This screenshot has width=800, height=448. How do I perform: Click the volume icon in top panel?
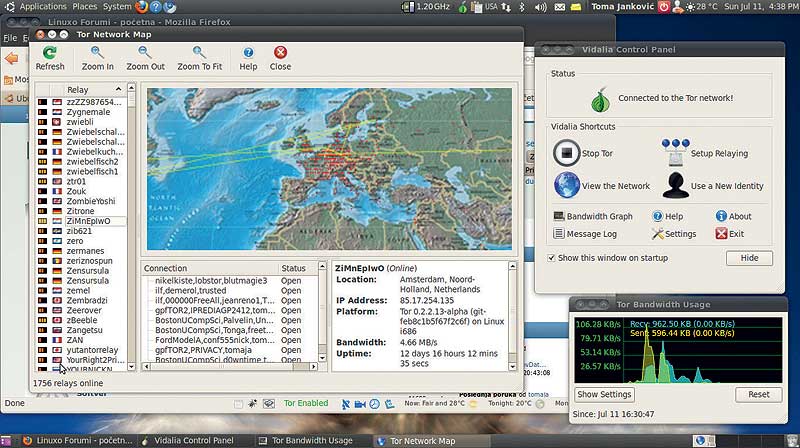[541, 7]
